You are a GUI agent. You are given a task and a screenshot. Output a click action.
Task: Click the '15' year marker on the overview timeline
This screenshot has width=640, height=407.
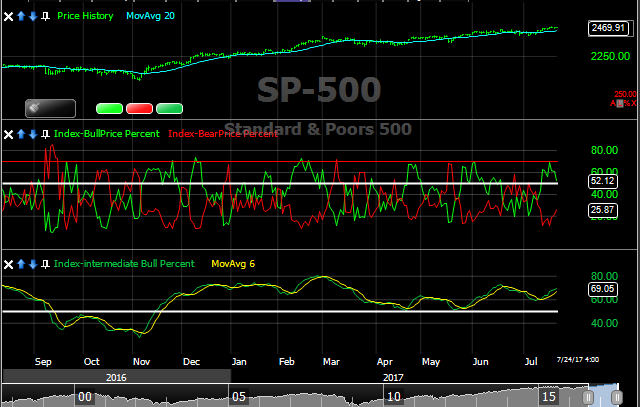pyautogui.click(x=548, y=396)
